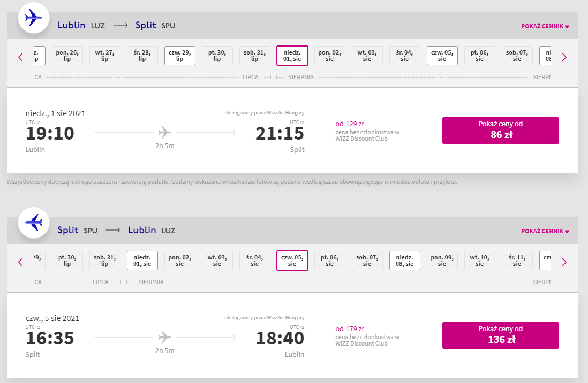Go to next outbound dates using right arrow
The height and width of the screenshot is (383, 588).
tap(564, 57)
